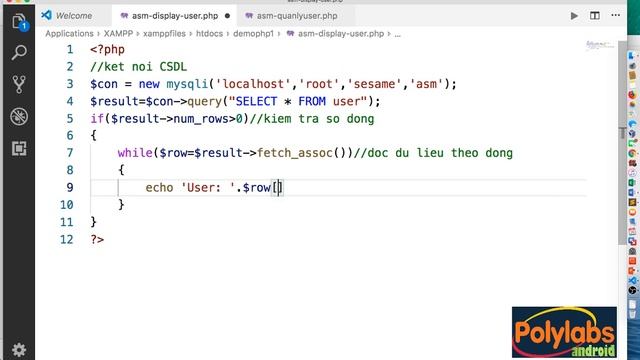The height and width of the screenshot is (360, 640).
Task: Open the Manage settings gear
Action: point(19,349)
